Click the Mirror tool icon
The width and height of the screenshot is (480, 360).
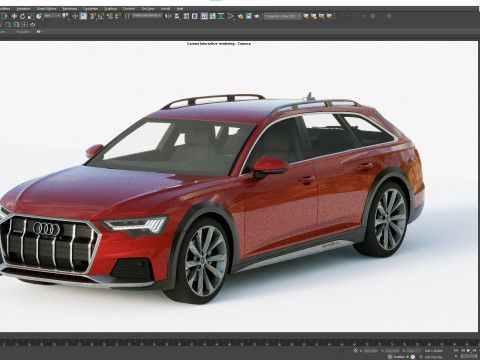[168, 16]
